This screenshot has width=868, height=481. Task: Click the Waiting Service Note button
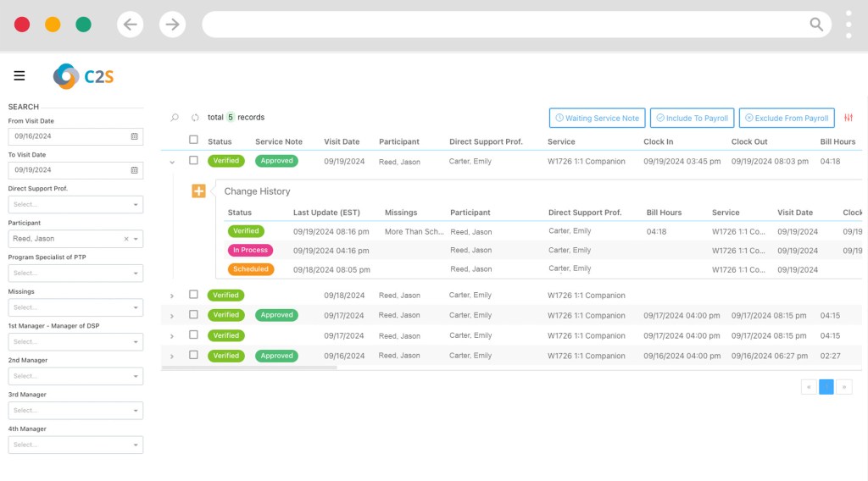coord(597,118)
